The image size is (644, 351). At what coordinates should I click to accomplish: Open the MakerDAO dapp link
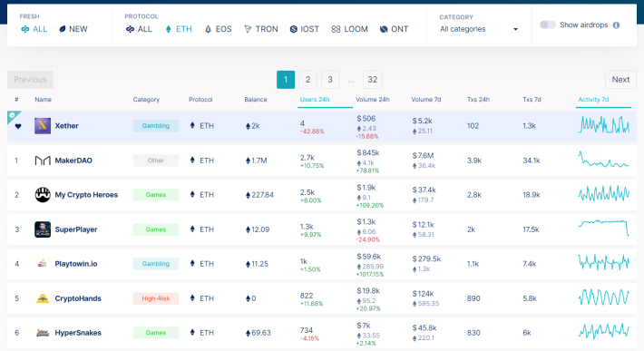pos(73,161)
